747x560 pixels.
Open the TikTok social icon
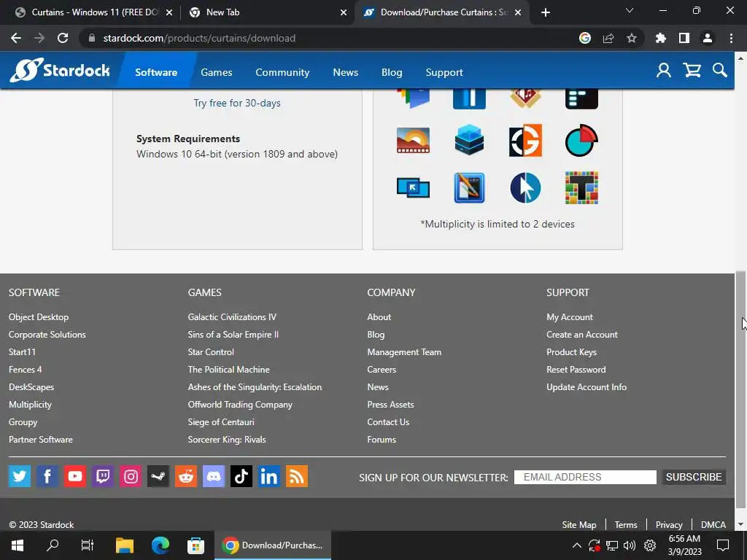coord(241,476)
